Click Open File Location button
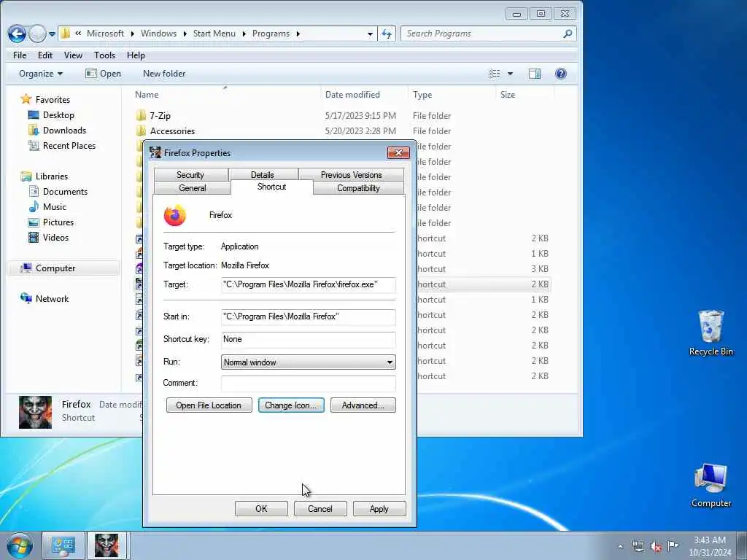The image size is (747, 560). click(x=209, y=405)
